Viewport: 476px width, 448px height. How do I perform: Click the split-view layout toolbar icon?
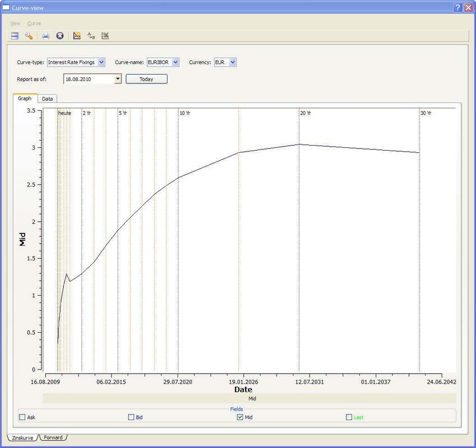point(15,36)
